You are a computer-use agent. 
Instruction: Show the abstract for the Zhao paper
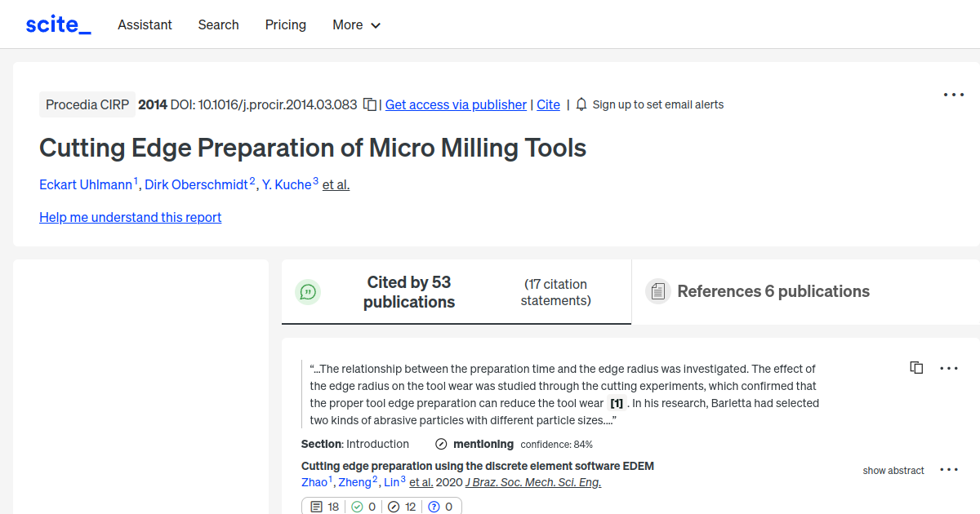coord(893,471)
